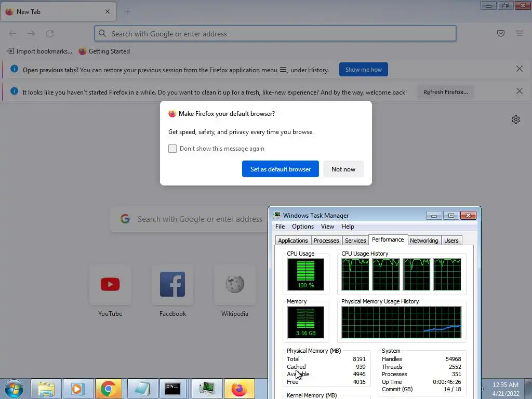The image size is (532, 399).
Task: Click the Show me how button
Action: [x=363, y=70]
